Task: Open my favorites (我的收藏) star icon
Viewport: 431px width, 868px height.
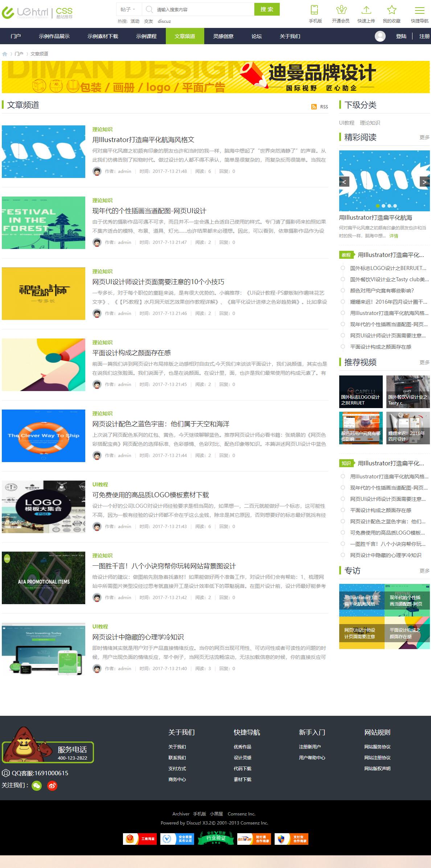Action: click(391, 10)
